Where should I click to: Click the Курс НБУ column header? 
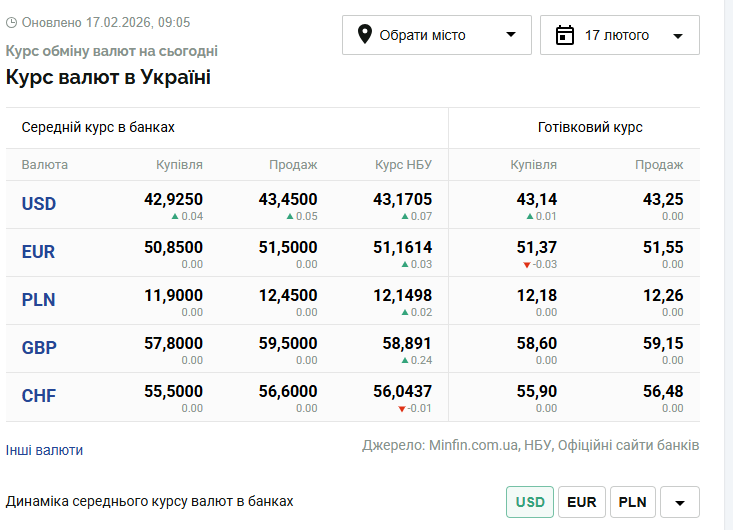pos(403,165)
